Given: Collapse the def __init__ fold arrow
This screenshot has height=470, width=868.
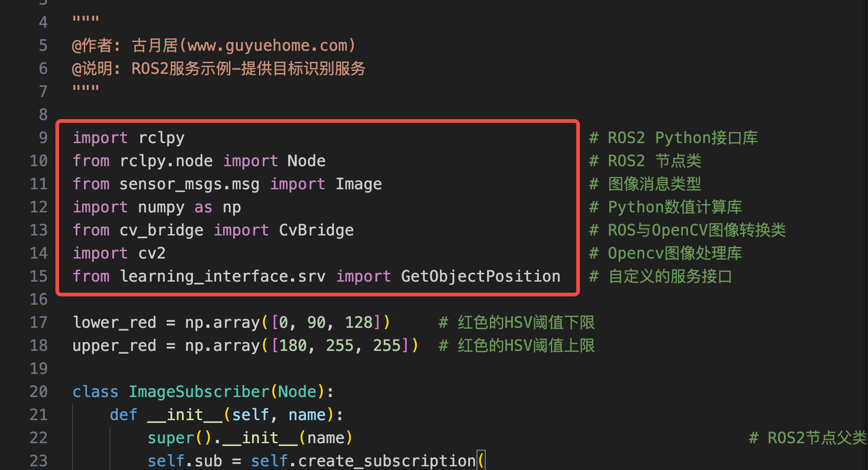Looking at the screenshot, I should (x=62, y=415).
